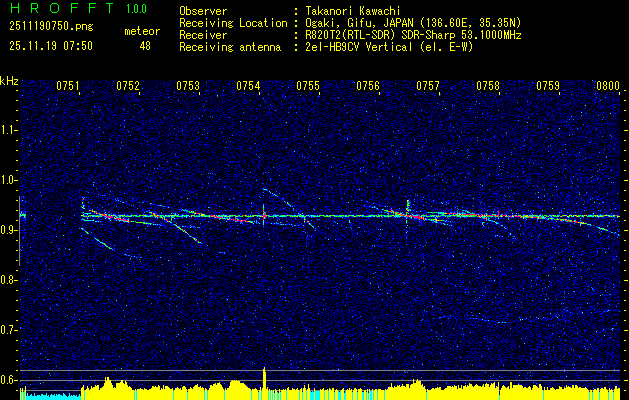629x400 pixels.
Task: Click the 0.8 frequency axis label
Action: coord(9,280)
